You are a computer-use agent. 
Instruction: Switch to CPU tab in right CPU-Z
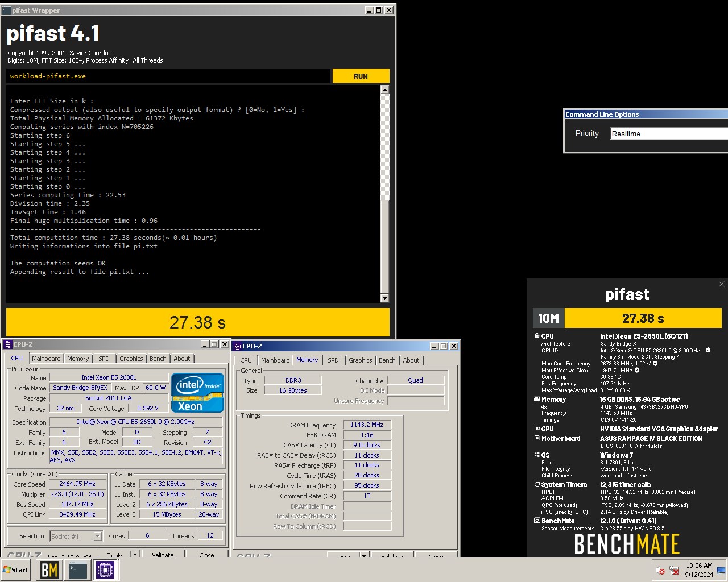246,360
